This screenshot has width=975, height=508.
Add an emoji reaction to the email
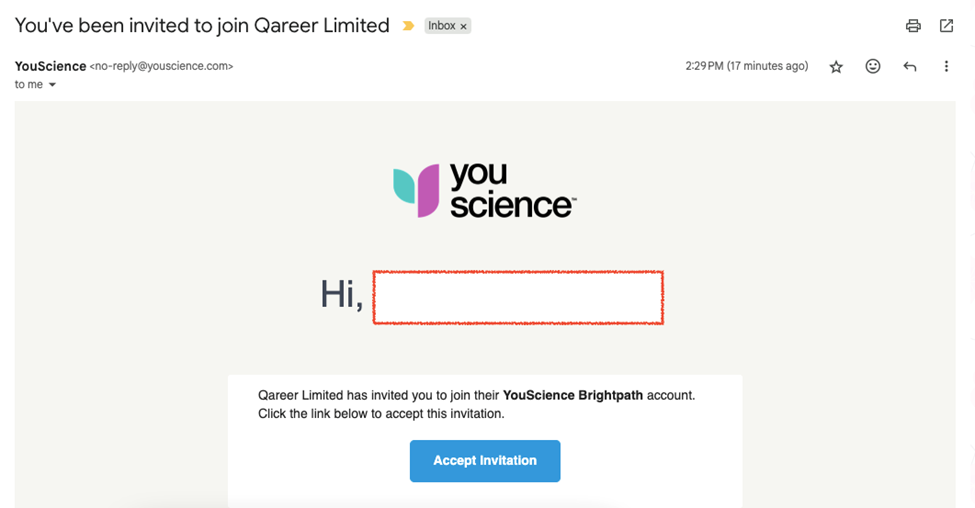click(x=873, y=66)
